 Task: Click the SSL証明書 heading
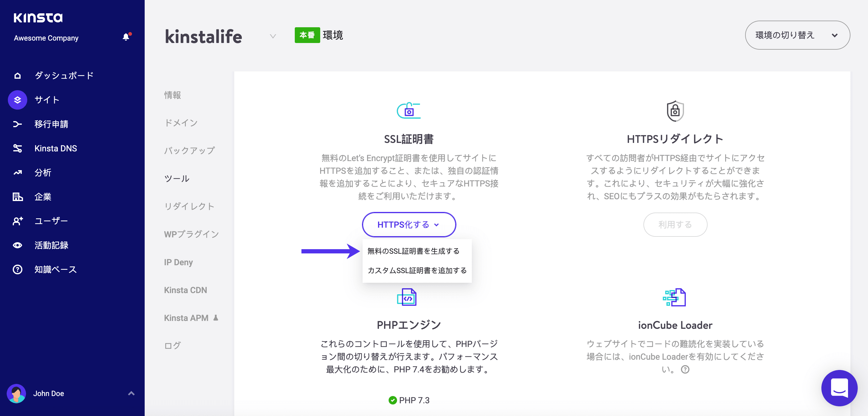408,139
